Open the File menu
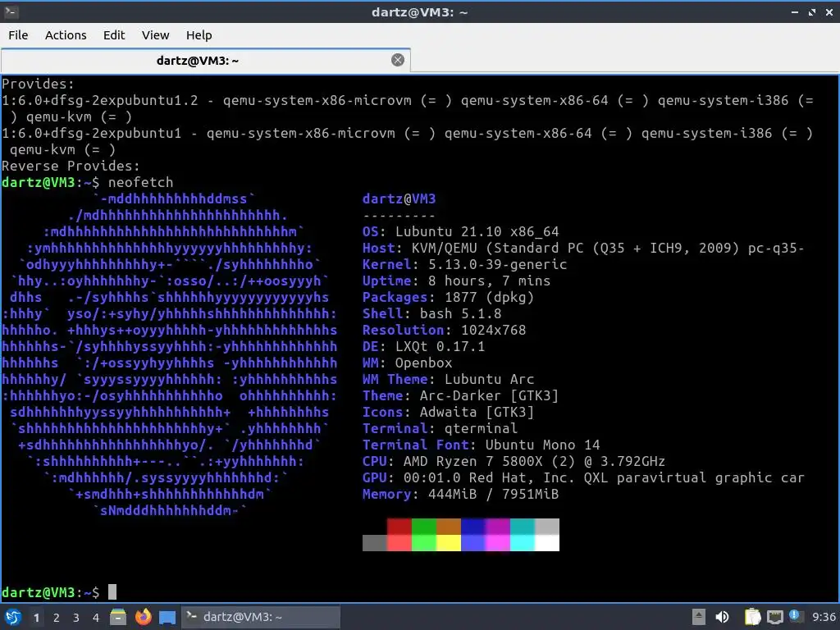Screen dimensions: 840x630 [18, 35]
